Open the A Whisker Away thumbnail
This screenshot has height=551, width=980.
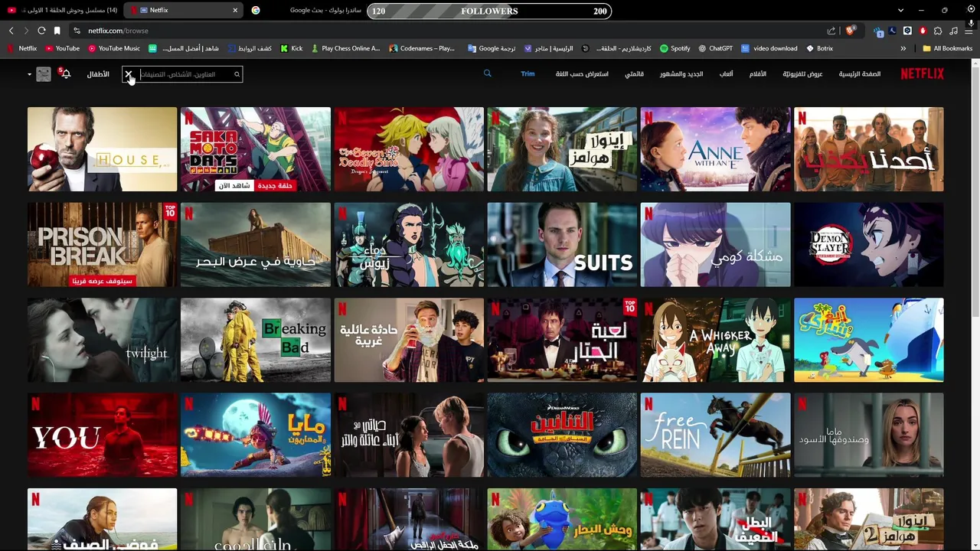(x=715, y=340)
